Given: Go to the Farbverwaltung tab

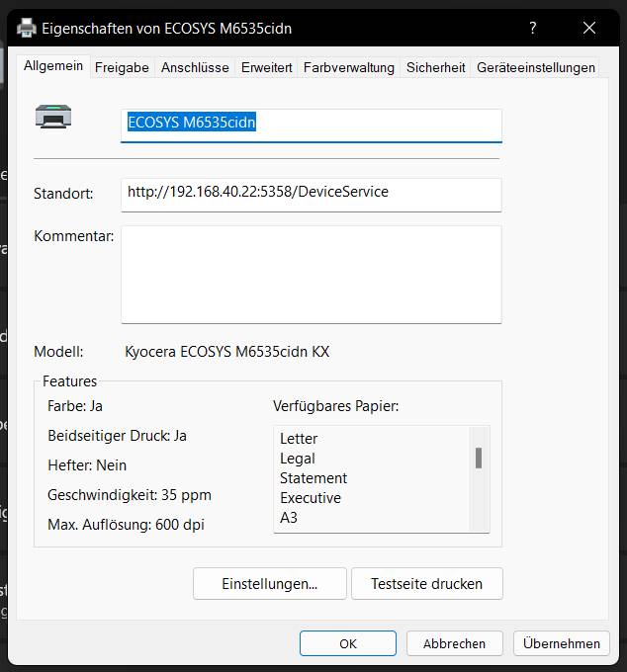Looking at the screenshot, I should (x=349, y=68).
